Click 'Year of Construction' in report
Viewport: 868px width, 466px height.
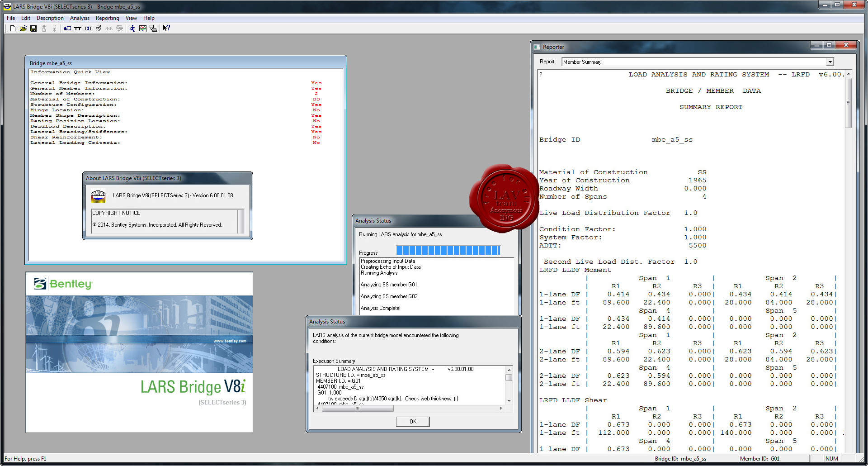tap(623, 181)
